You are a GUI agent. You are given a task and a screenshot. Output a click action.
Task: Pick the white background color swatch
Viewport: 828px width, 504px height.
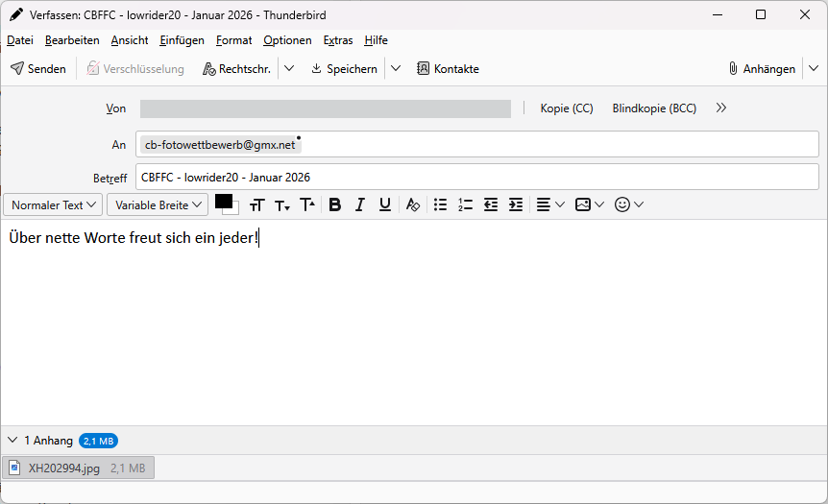(235, 209)
